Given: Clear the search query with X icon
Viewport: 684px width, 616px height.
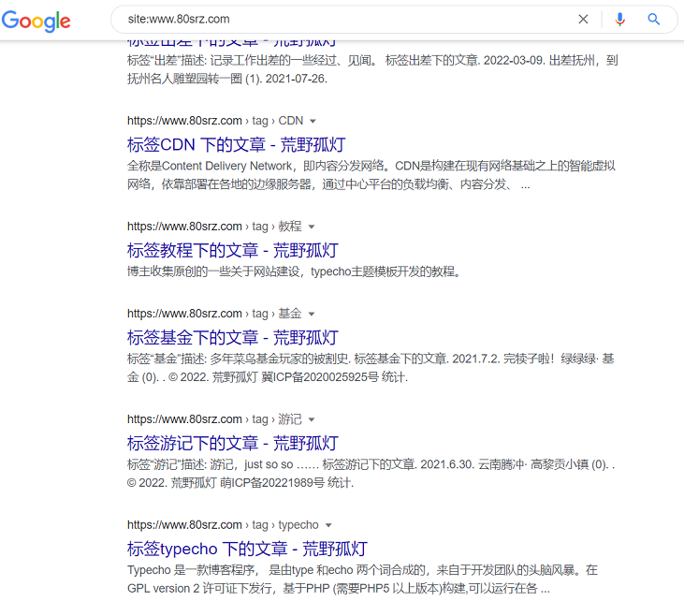Looking at the screenshot, I should coord(583,20).
